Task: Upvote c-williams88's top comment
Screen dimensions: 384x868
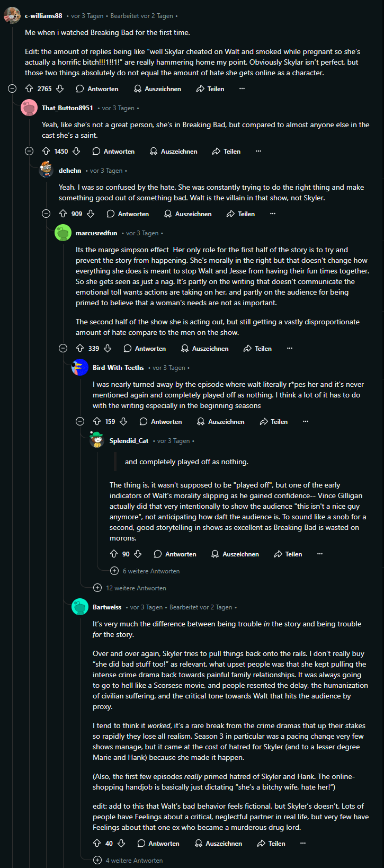Action: point(29,89)
